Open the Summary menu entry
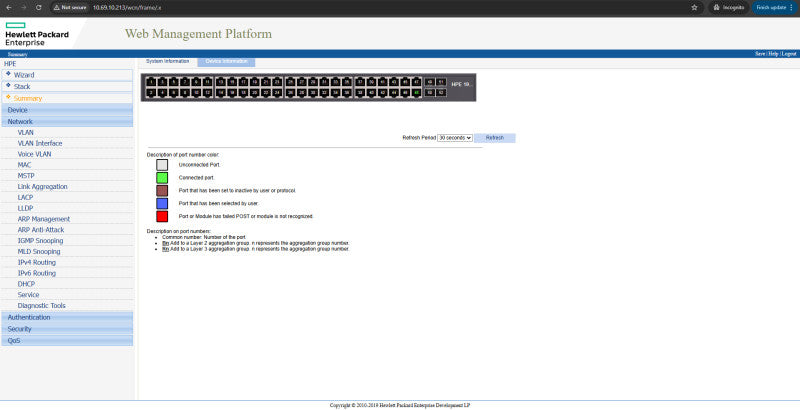 (x=28, y=98)
